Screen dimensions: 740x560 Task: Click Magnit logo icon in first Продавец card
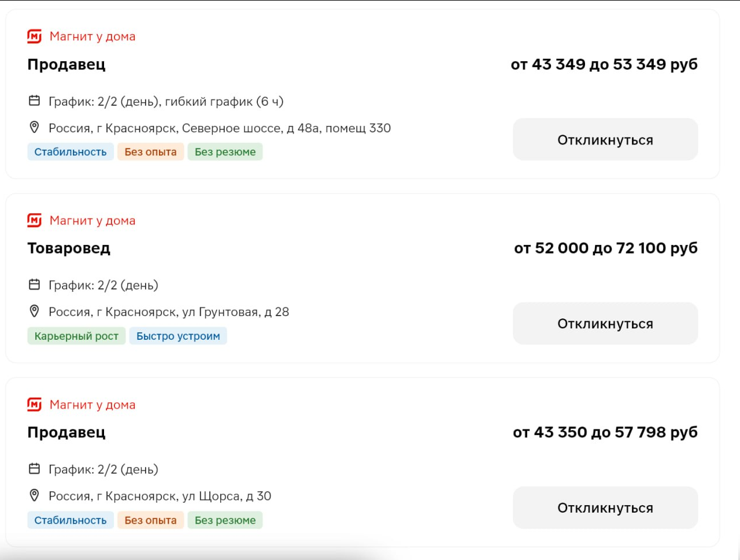[x=35, y=36]
